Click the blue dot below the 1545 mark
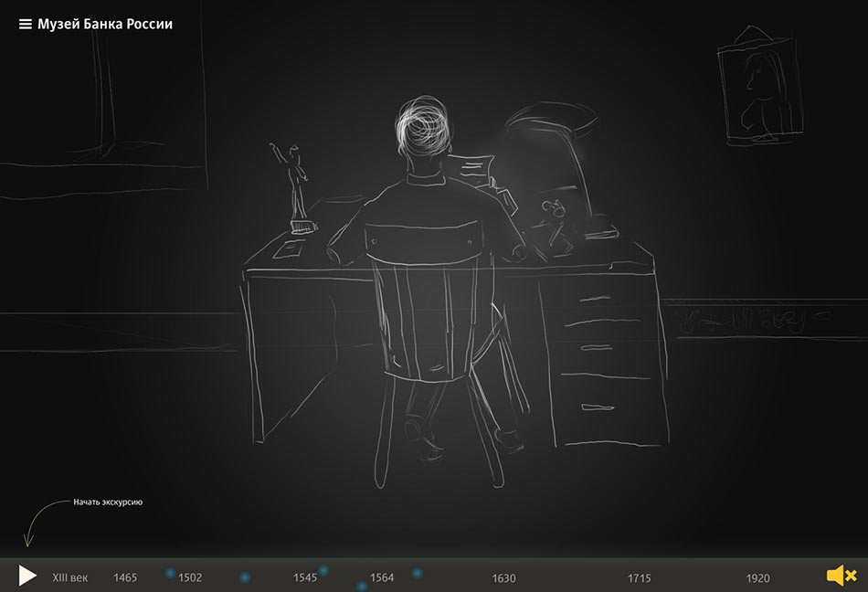 coord(362,586)
